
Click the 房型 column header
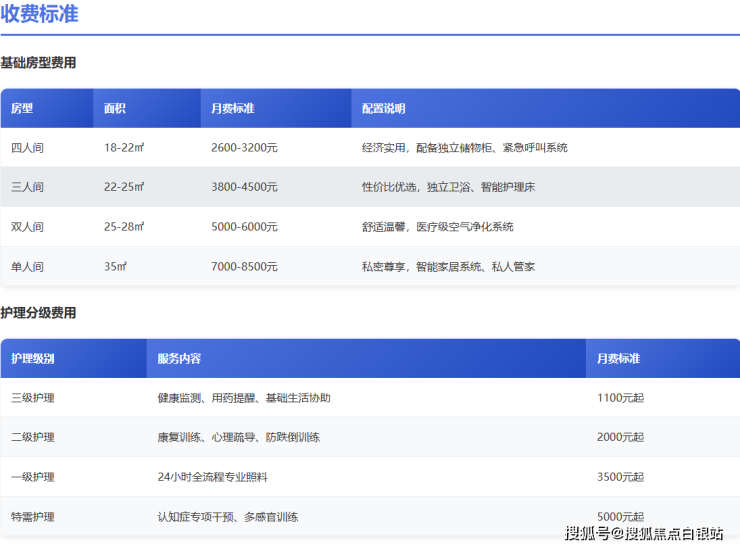point(22,108)
